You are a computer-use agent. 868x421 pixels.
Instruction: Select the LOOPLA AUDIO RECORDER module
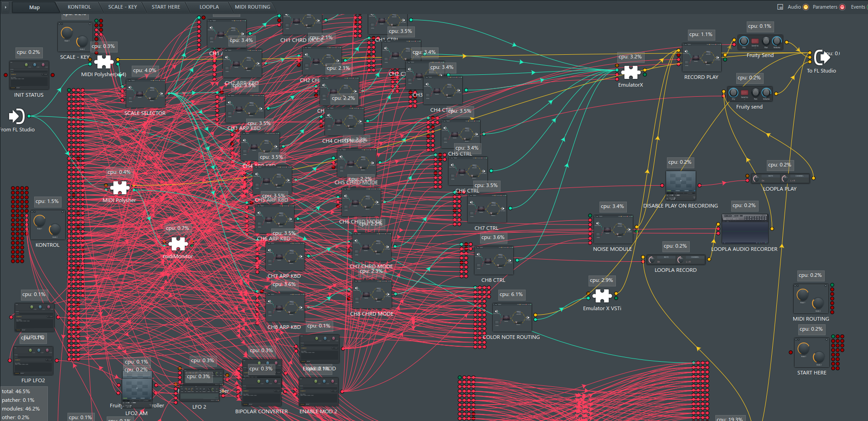pos(745,229)
